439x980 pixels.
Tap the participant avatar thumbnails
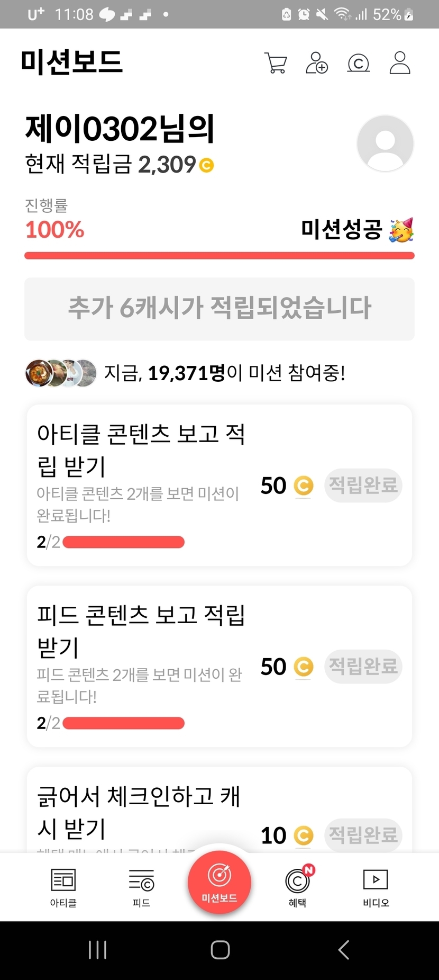[61, 373]
